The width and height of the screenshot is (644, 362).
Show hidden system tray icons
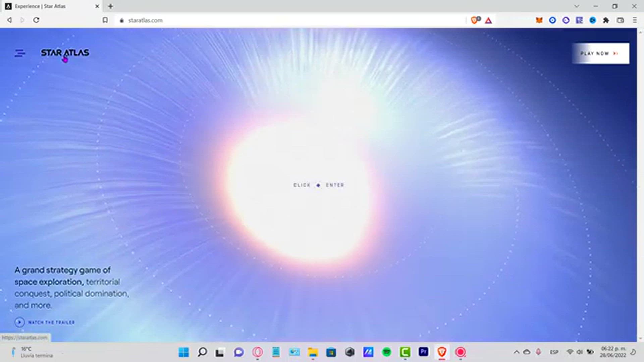(x=516, y=352)
